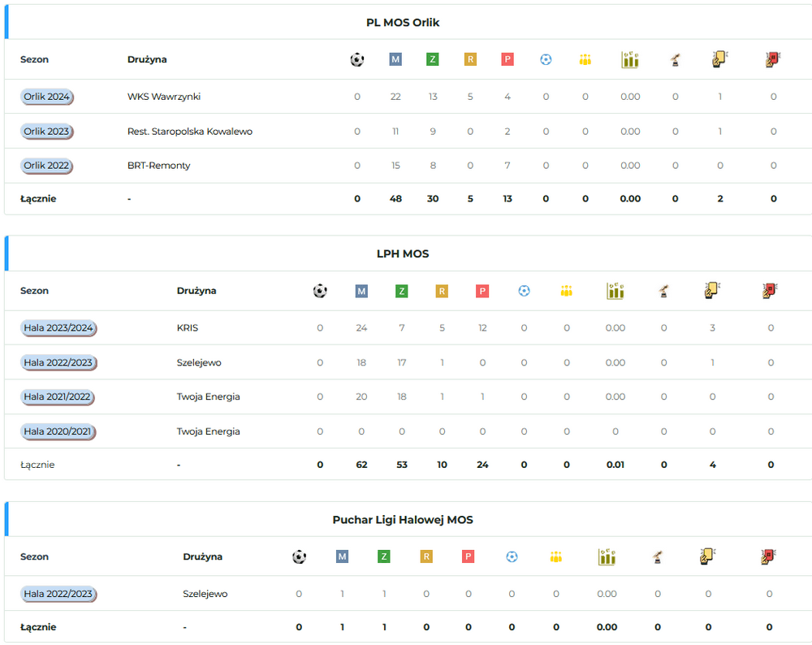Select the Orlik 2022 season badge
Image resolution: width=812 pixels, height=645 pixels.
47,166
